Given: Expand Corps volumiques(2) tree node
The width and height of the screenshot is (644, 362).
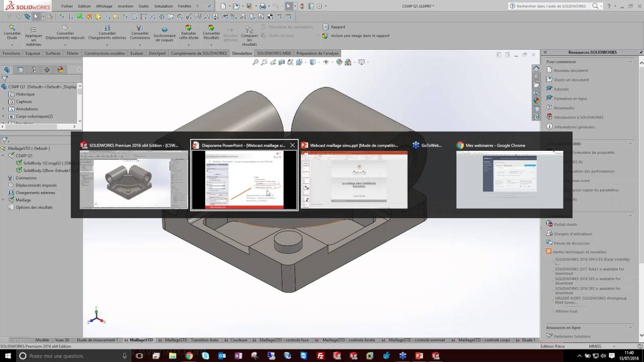Looking at the screenshot, I should 4,116.
